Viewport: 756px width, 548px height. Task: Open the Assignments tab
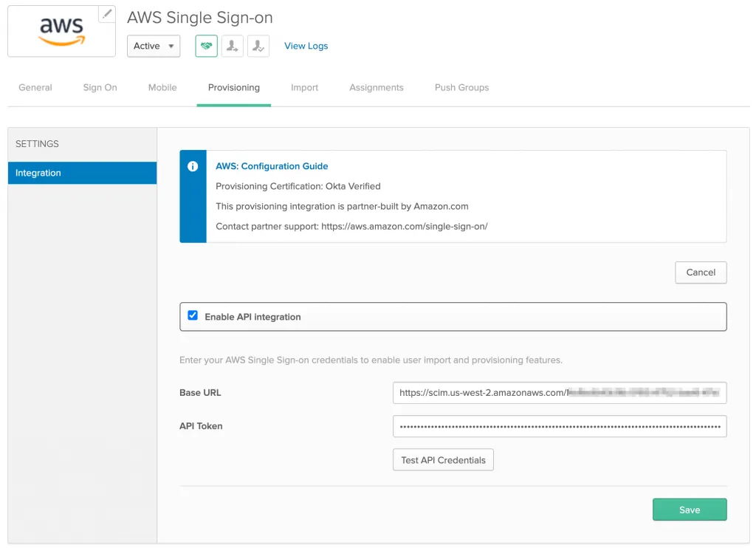click(377, 87)
